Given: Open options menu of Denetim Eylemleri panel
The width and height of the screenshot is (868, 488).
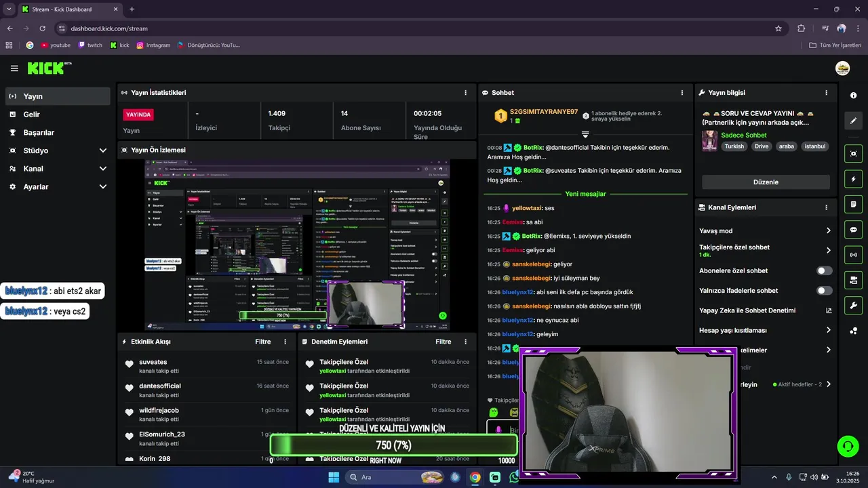Looking at the screenshot, I should click(x=465, y=342).
